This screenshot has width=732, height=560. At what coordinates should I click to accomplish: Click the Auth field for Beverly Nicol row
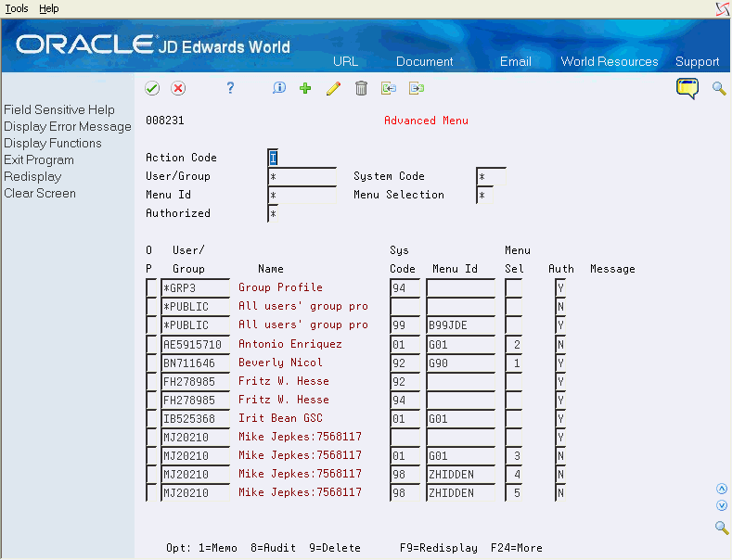[560, 363]
